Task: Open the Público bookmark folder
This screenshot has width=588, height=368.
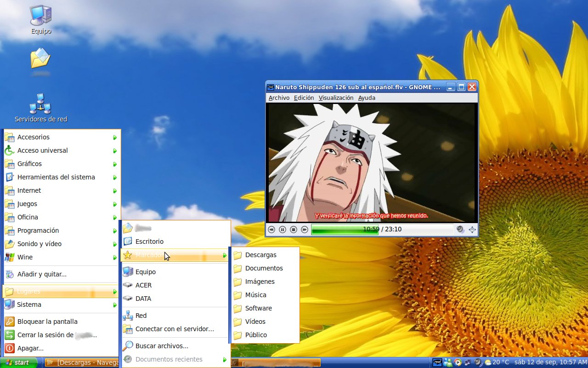Action: pos(265,335)
